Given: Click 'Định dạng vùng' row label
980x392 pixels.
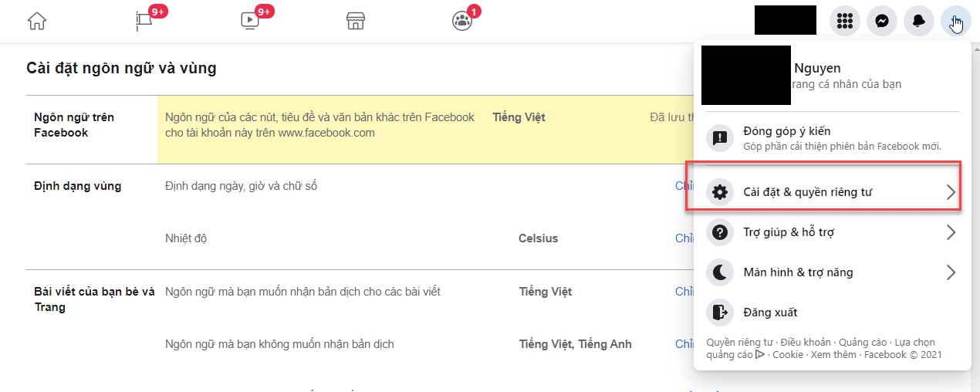Looking at the screenshot, I should (x=77, y=186).
